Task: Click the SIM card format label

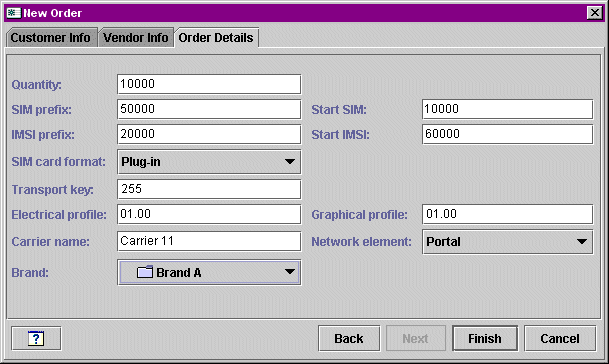Action: click(58, 162)
